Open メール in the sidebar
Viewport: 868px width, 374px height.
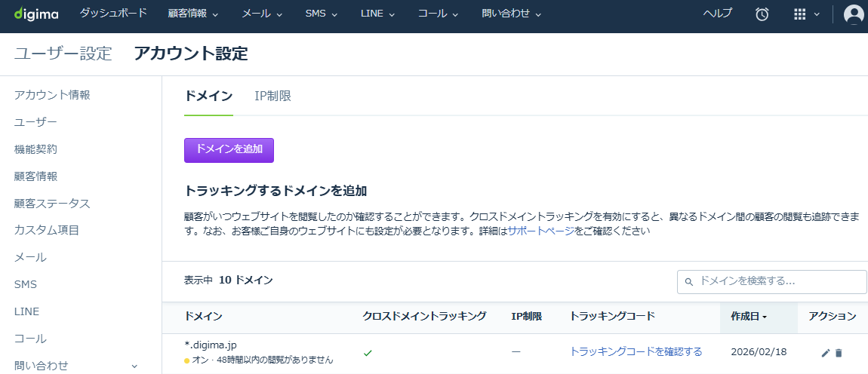(x=30, y=257)
